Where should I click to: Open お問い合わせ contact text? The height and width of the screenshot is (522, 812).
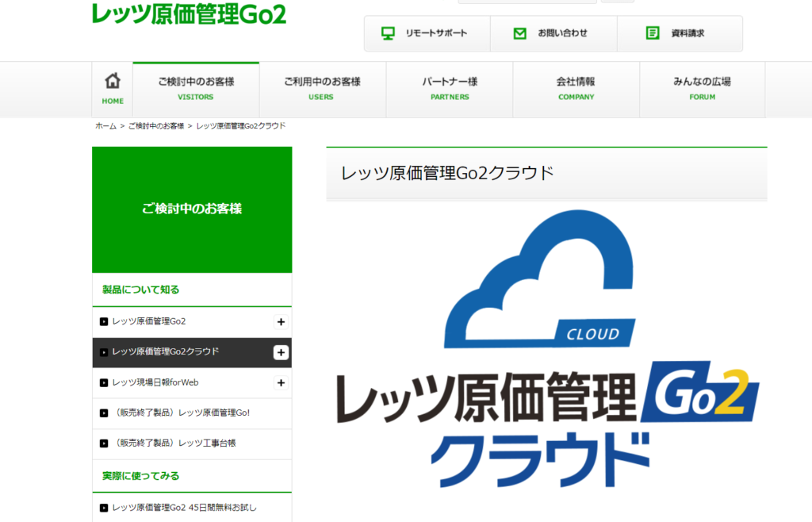(x=562, y=33)
